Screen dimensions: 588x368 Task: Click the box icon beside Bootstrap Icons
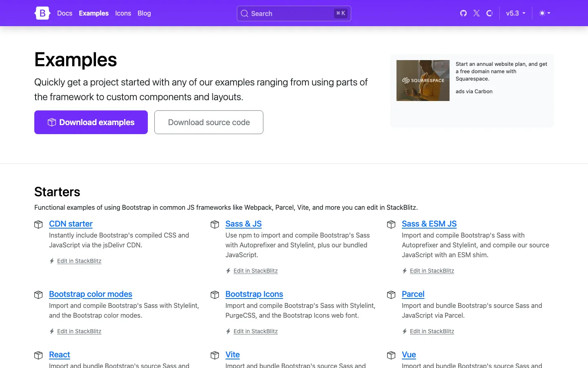click(x=215, y=295)
